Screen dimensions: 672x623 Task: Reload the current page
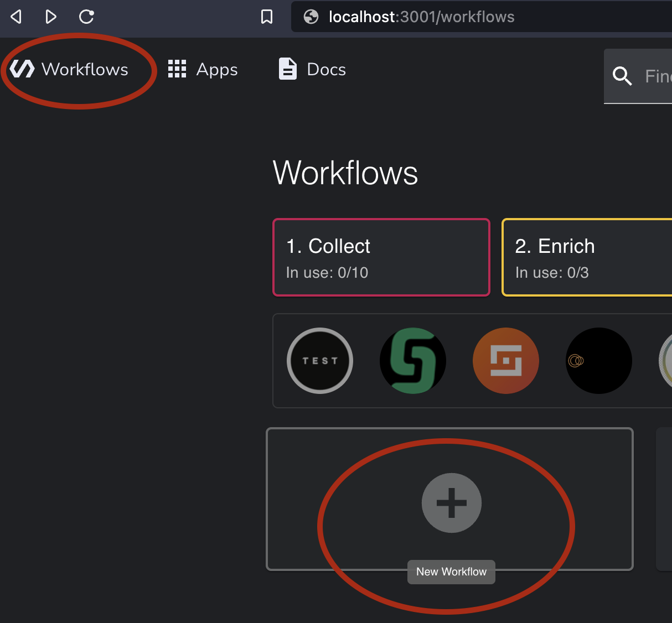[x=86, y=17]
